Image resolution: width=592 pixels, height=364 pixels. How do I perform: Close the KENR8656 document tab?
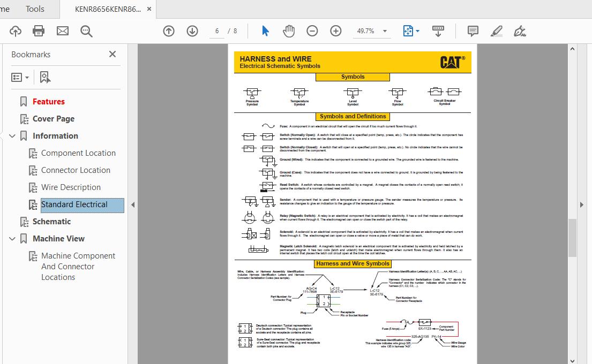pyautogui.click(x=149, y=9)
